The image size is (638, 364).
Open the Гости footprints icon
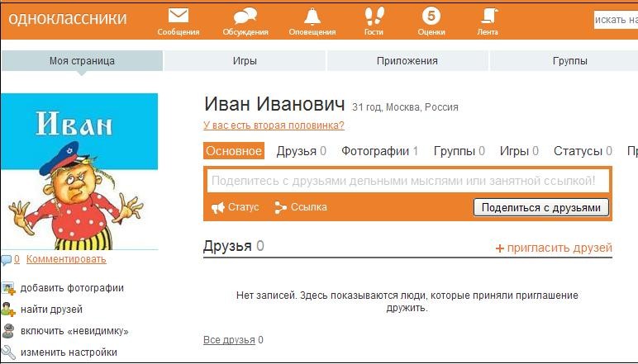coord(374,17)
